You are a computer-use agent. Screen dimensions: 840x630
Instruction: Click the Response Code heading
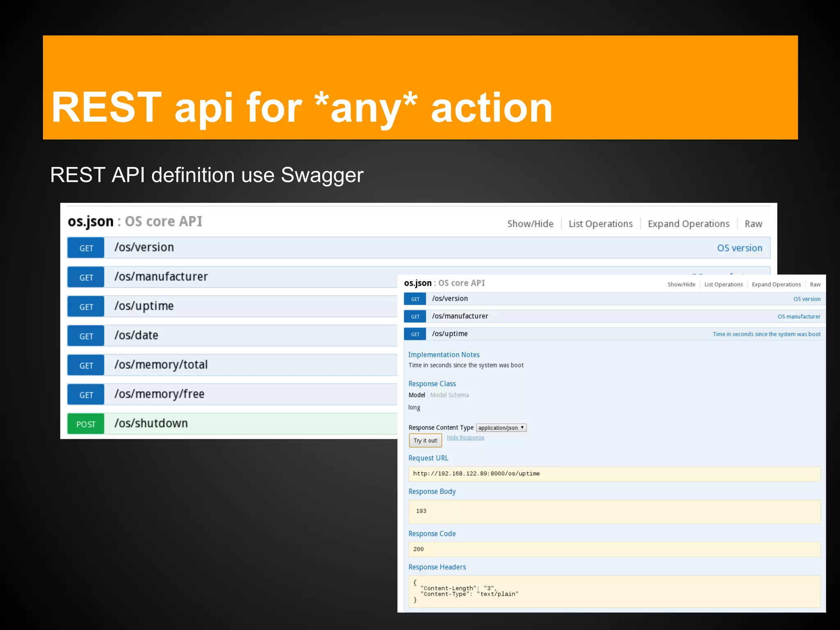(x=432, y=534)
